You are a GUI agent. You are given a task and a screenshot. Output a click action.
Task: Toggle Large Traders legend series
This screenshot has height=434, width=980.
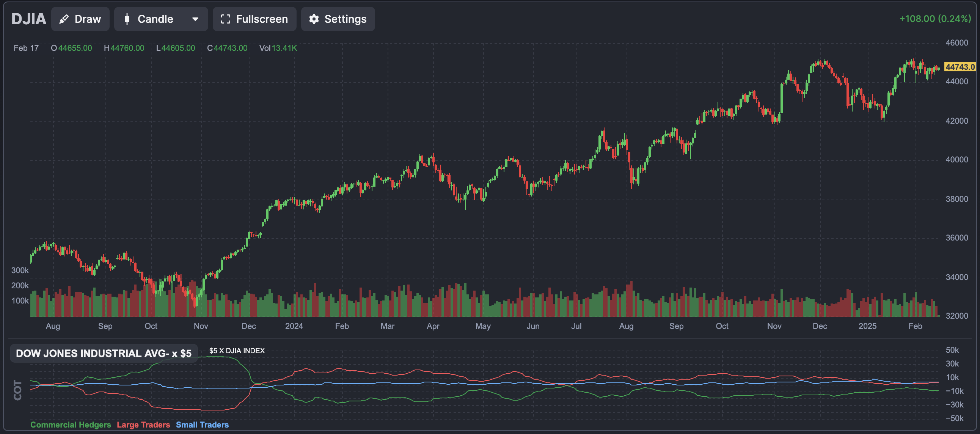[143, 425]
